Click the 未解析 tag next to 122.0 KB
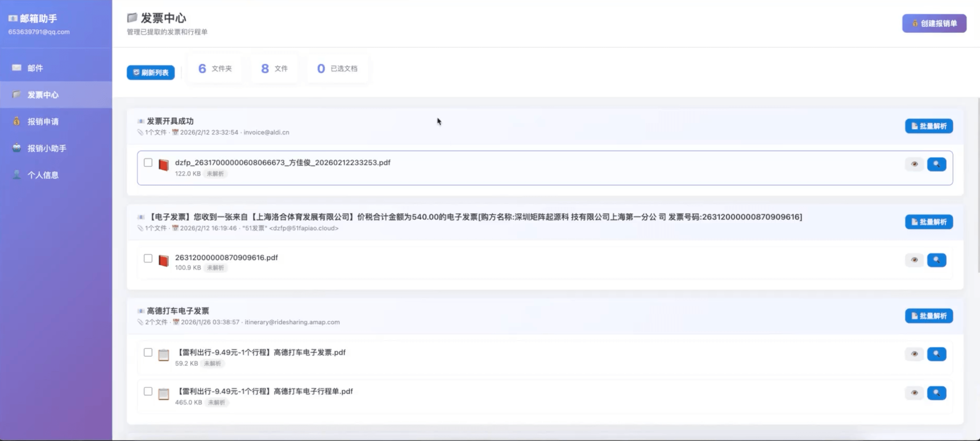Image resolution: width=980 pixels, height=441 pixels. pyautogui.click(x=215, y=174)
